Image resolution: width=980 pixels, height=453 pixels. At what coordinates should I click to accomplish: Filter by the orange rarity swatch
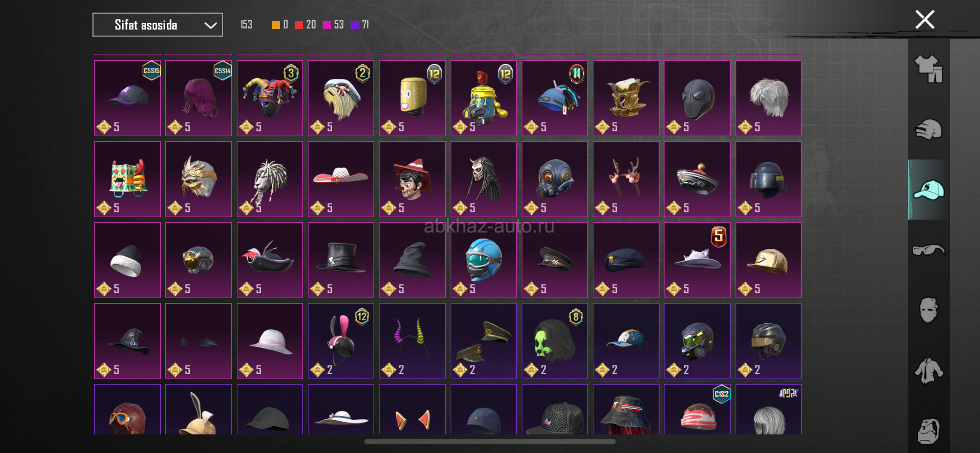pyautogui.click(x=276, y=25)
